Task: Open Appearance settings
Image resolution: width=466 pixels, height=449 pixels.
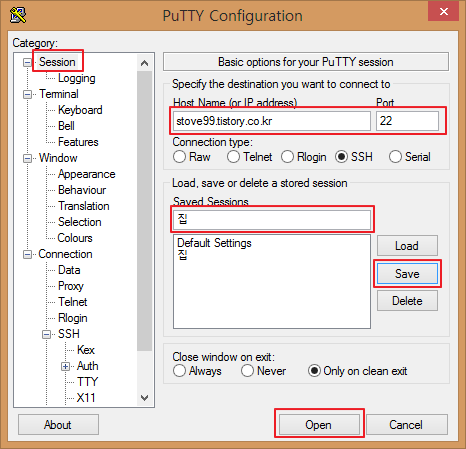Action: coord(87,174)
